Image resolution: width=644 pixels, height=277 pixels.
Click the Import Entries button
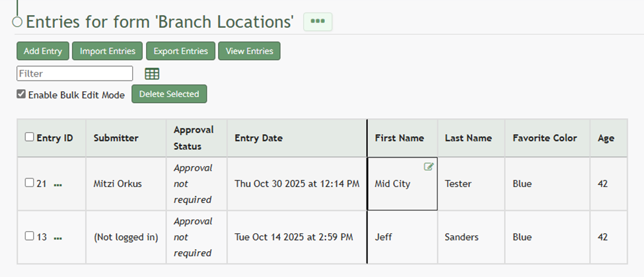tap(107, 51)
